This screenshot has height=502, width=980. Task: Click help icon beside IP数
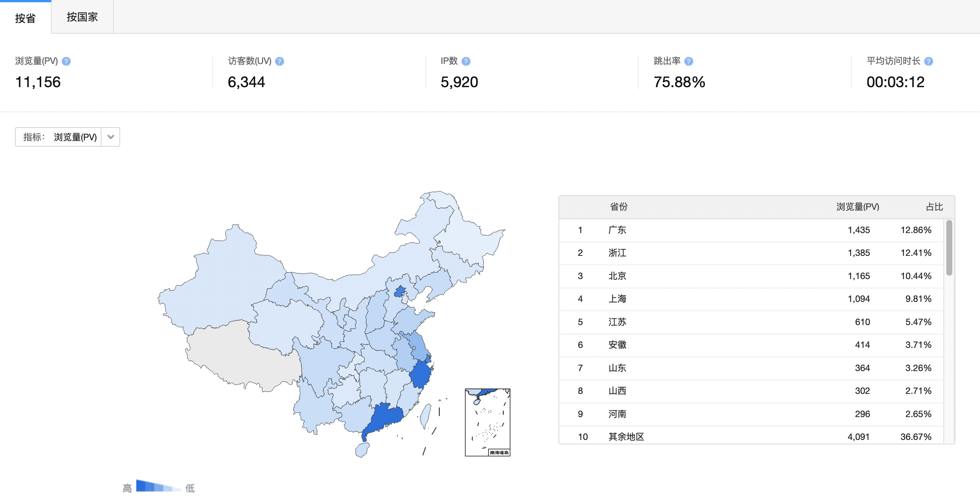pos(466,61)
